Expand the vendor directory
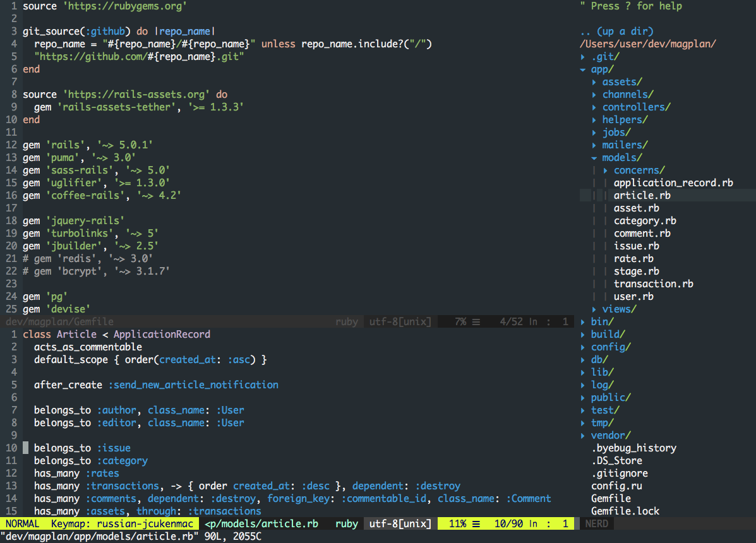The width and height of the screenshot is (756, 543). point(583,436)
